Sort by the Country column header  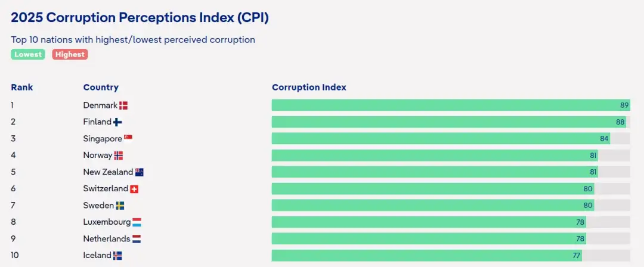(x=101, y=88)
